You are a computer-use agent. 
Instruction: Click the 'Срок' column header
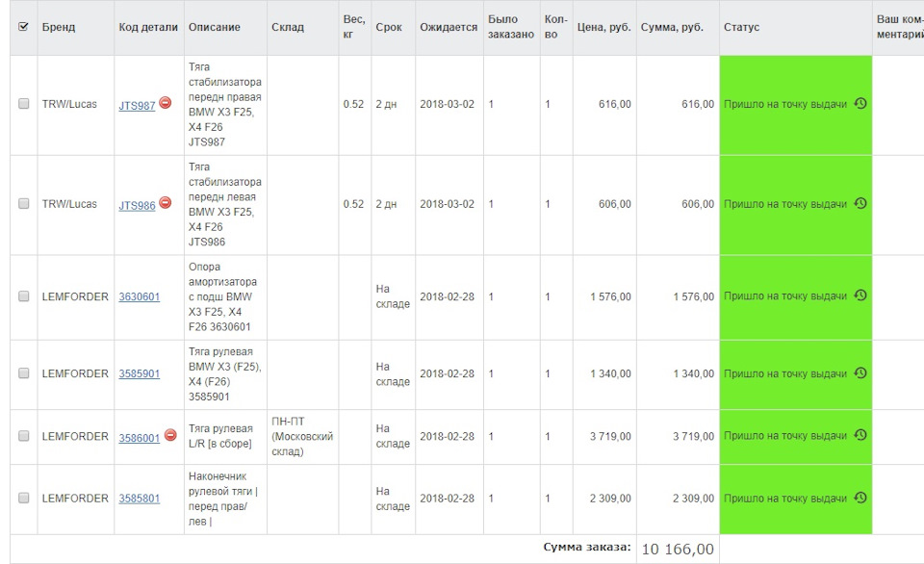pyautogui.click(x=389, y=27)
